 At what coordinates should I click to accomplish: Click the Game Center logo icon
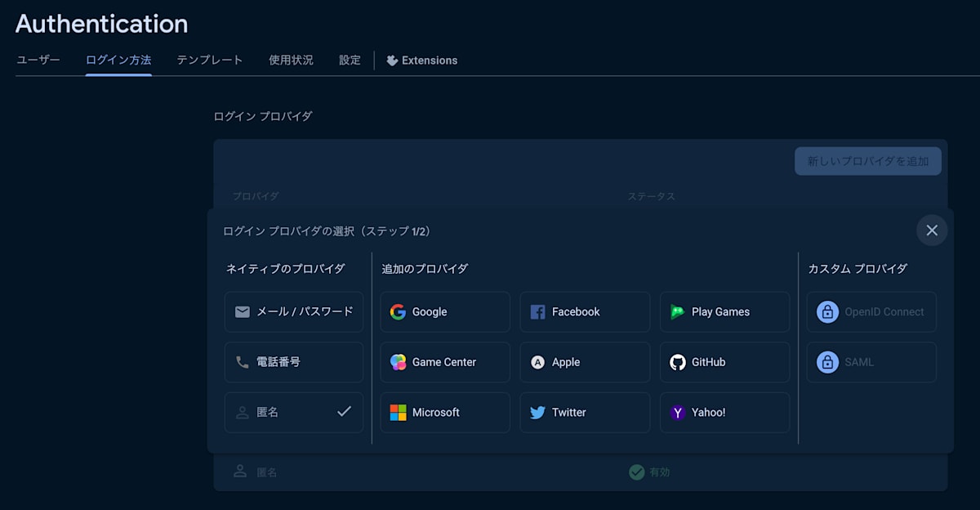click(398, 362)
